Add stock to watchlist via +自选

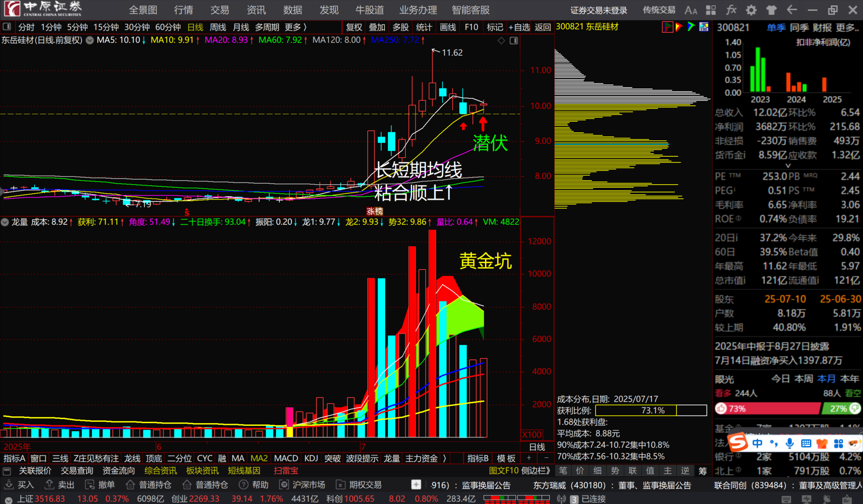coord(519,27)
